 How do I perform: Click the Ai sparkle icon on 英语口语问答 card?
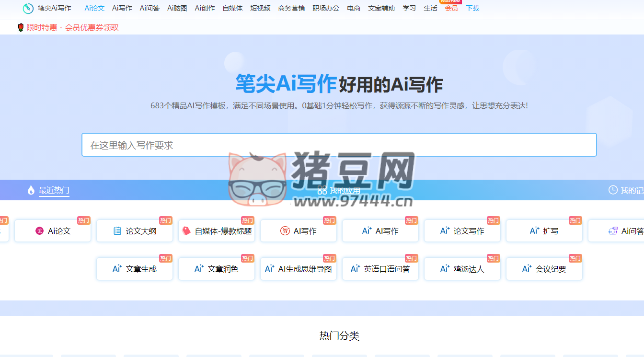point(356,269)
